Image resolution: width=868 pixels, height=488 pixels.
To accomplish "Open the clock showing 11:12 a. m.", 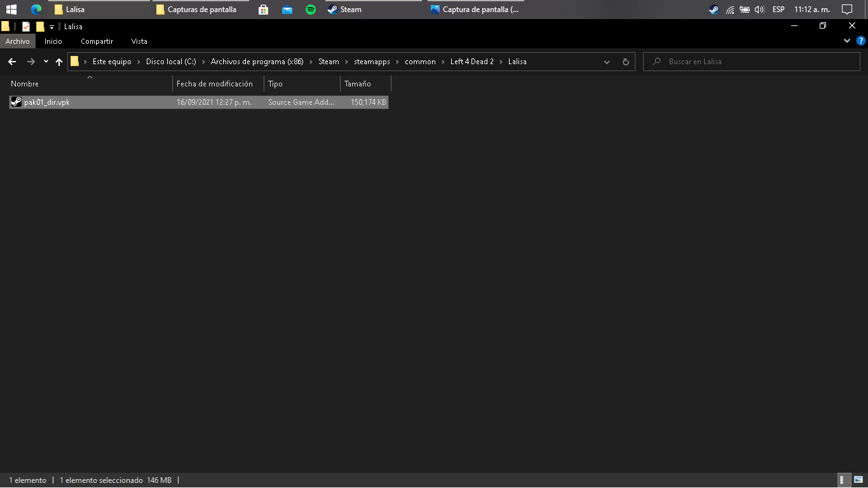I will point(812,10).
